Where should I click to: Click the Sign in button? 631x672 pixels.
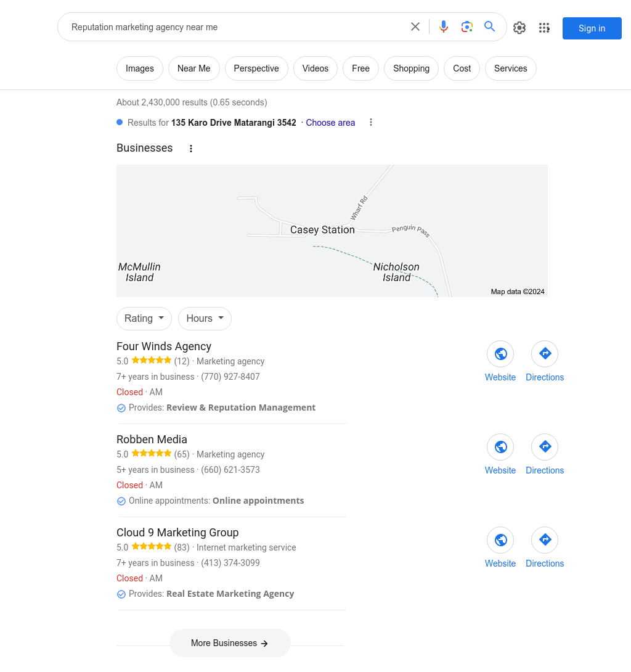point(592,28)
